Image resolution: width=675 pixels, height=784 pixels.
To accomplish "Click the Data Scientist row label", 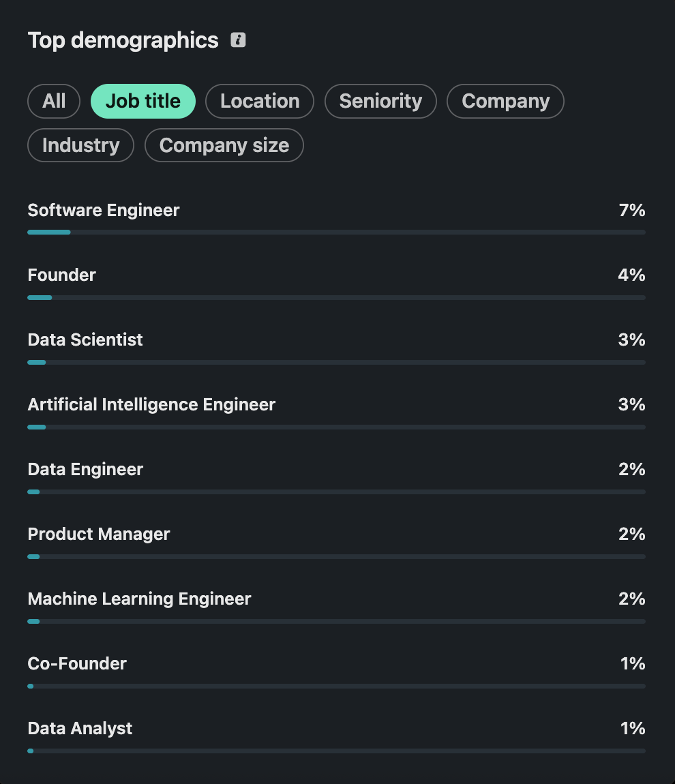I will point(85,340).
